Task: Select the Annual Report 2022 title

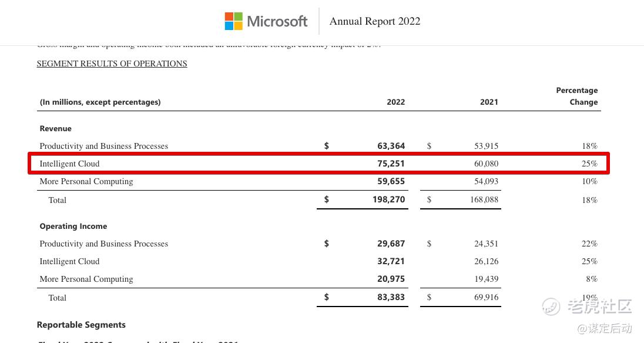Action: point(375,21)
